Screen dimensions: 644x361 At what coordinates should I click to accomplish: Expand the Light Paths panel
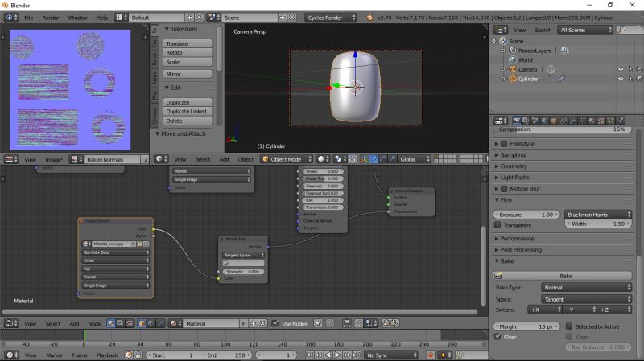pyautogui.click(x=514, y=178)
